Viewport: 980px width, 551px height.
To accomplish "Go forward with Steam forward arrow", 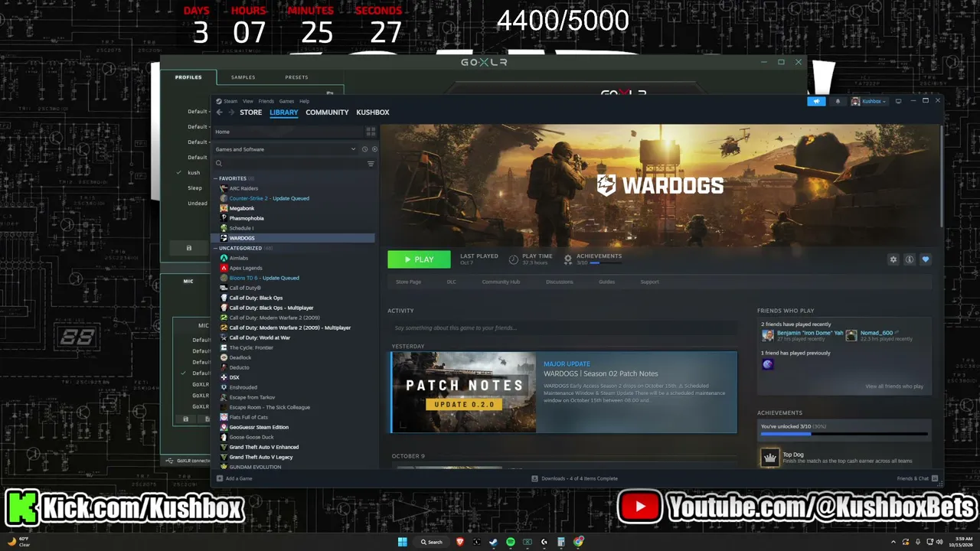I will pyautogui.click(x=231, y=112).
